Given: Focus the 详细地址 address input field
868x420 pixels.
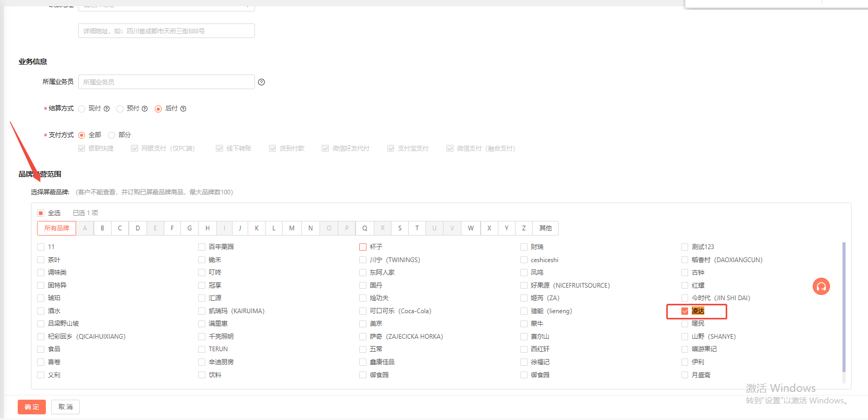Looking at the screenshot, I should click(166, 31).
